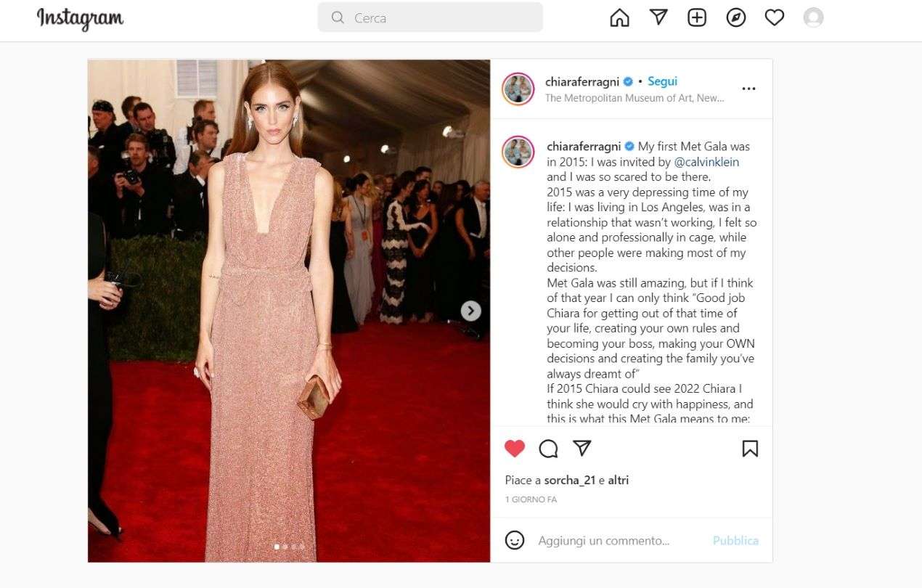The height and width of the screenshot is (588, 922).
Task: Toggle the red like heart on post
Action: 515,449
